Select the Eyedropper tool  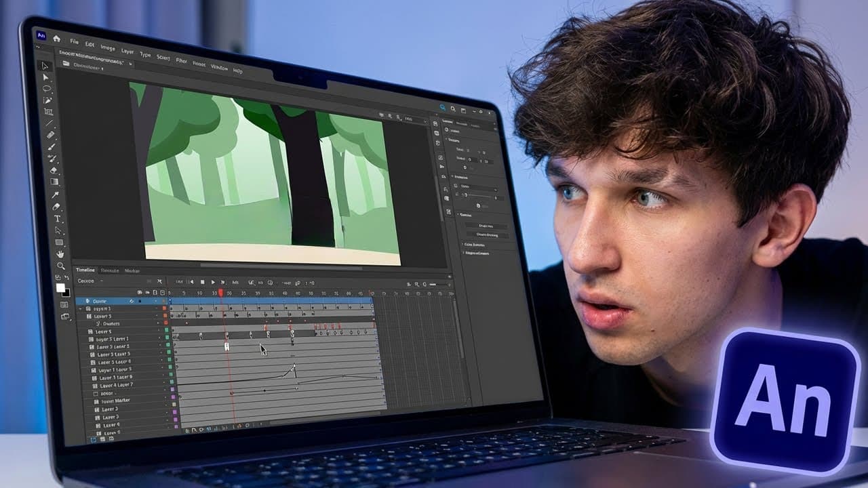[x=56, y=195]
